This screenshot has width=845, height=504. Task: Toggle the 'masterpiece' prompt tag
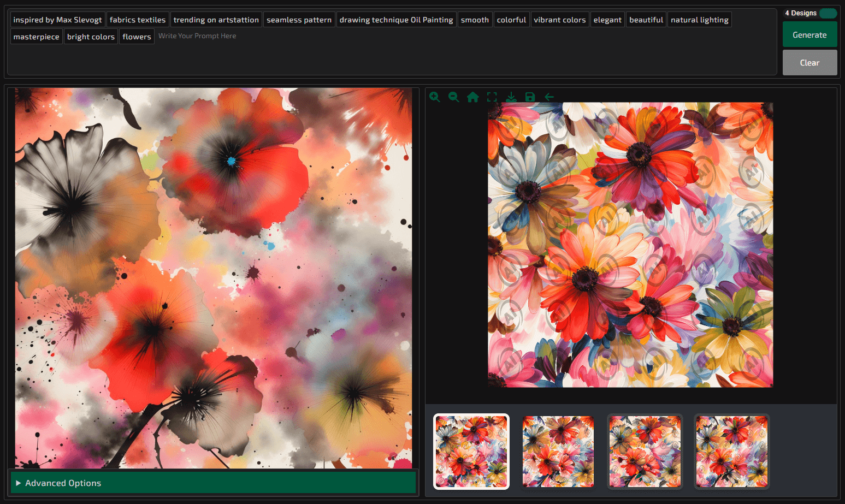pos(36,36)
